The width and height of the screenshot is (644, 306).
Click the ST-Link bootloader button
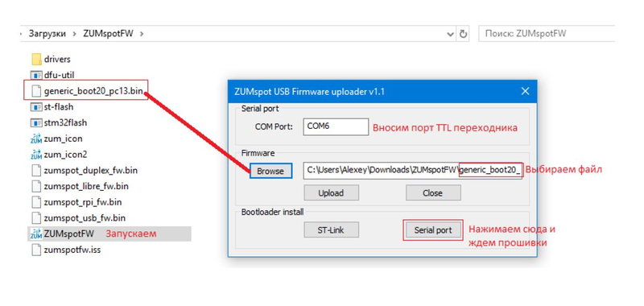[x=331, y=230]
